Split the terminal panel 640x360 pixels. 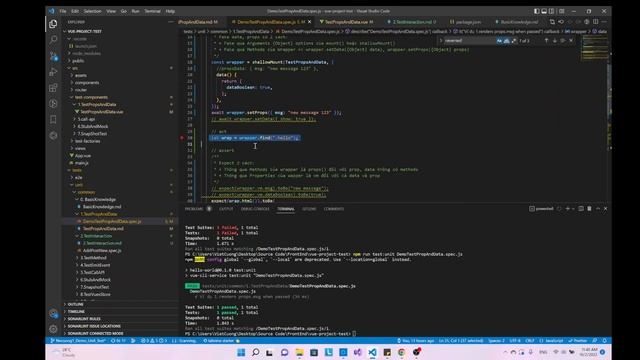click(581, 209)
